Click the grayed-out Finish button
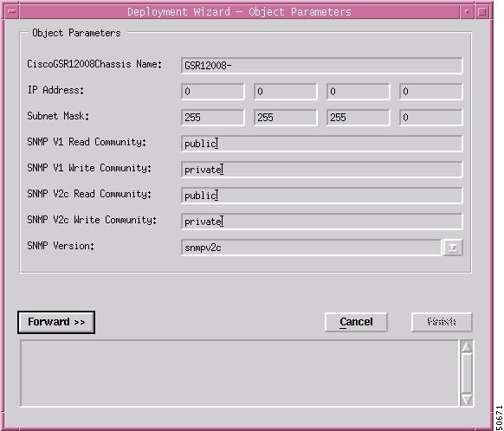The width and height of the screenshot is (504, 431). tap(442, 322)
